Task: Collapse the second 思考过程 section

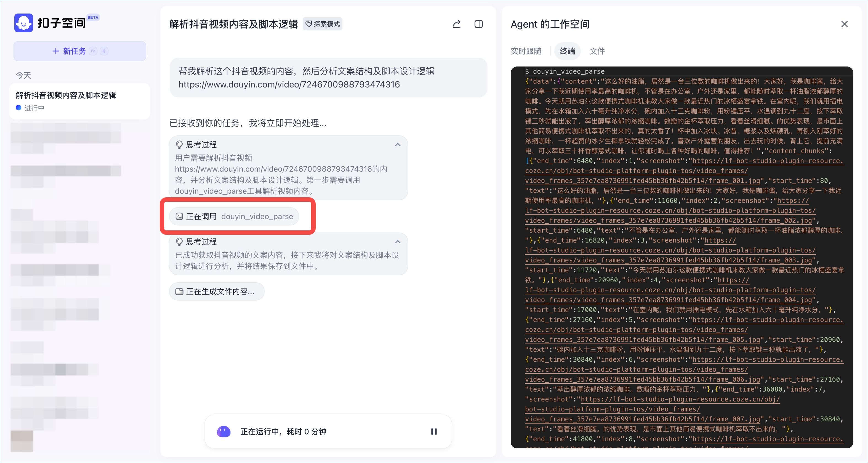Action: [398, 242]
